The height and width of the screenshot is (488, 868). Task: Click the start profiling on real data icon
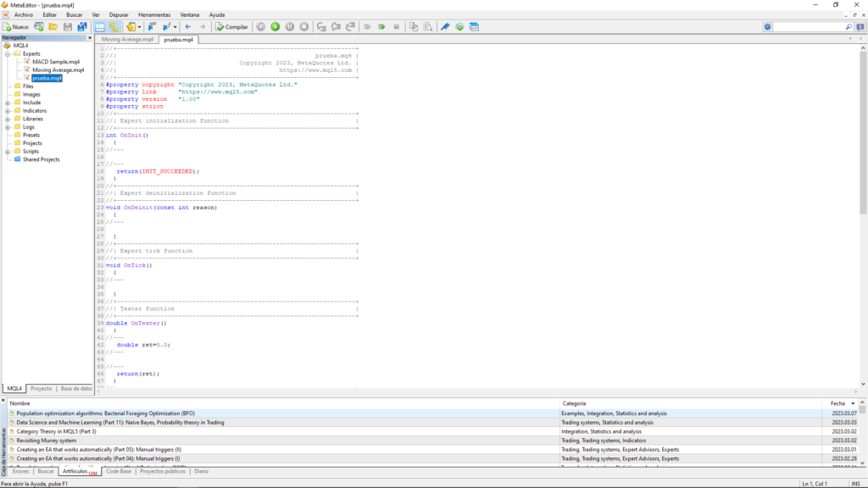367,26
